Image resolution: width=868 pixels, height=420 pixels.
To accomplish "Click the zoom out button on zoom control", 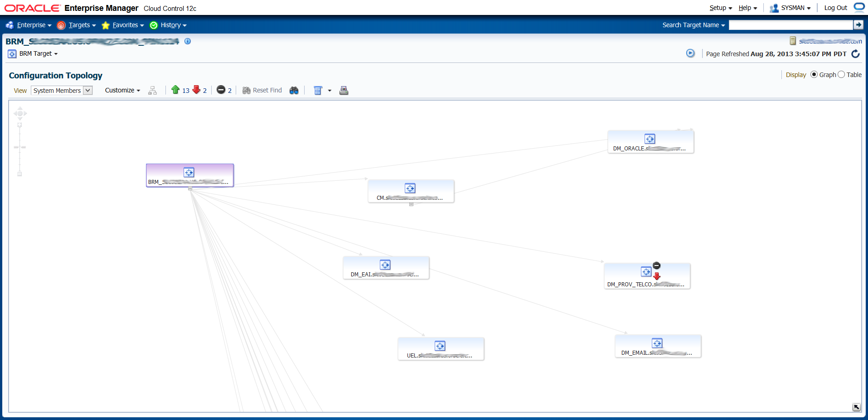I will [x=19, y=174].
